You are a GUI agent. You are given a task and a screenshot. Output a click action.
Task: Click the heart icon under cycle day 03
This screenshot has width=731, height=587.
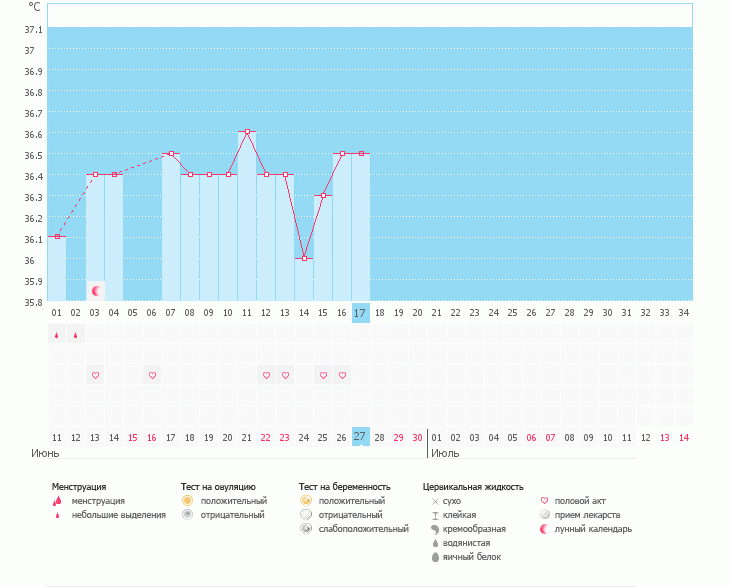(96, 375)
